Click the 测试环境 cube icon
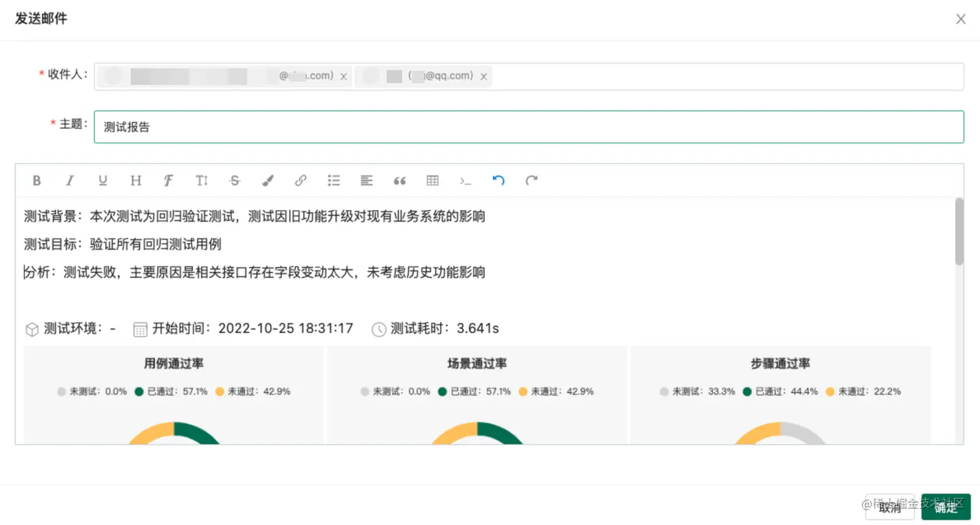 pos(32,329)
